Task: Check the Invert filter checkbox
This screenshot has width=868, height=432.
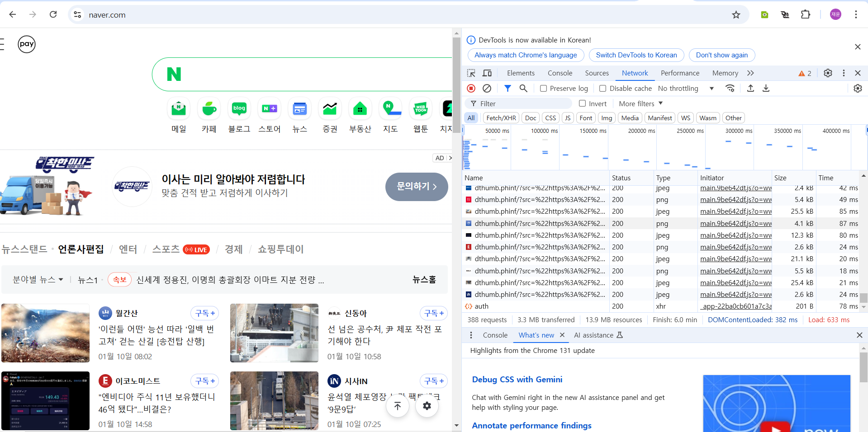Action: click(x=582, y=103)
